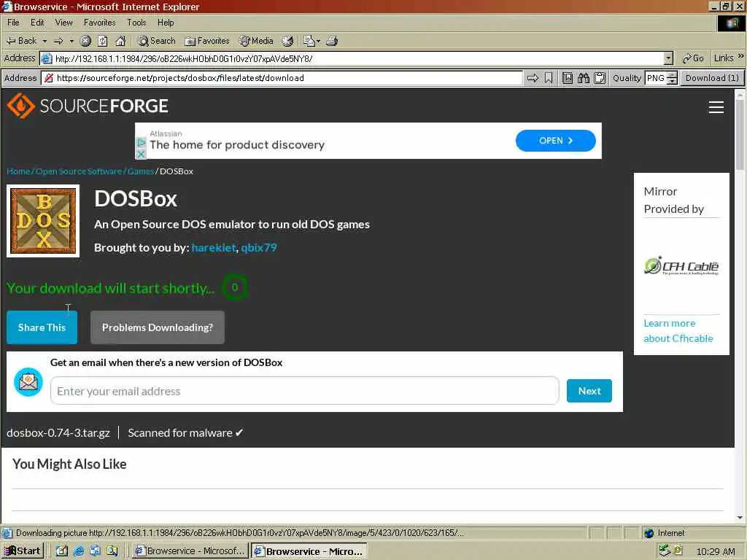Open the Mail dropdown arrow
This screenshot has width=747, height=560.
coord(318,41)
